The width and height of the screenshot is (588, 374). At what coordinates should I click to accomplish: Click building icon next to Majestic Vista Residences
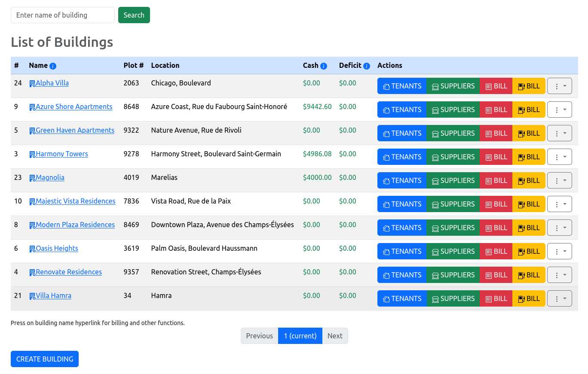pos(32,202)
